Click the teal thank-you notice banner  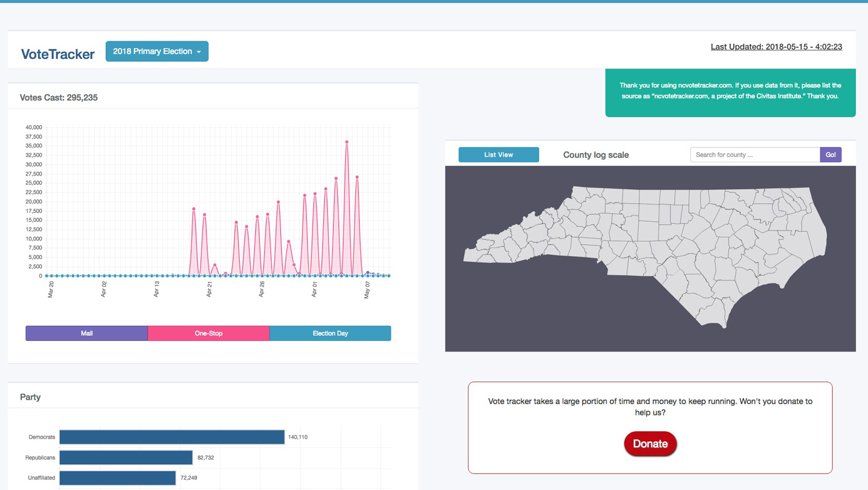[x=730, y=91]
